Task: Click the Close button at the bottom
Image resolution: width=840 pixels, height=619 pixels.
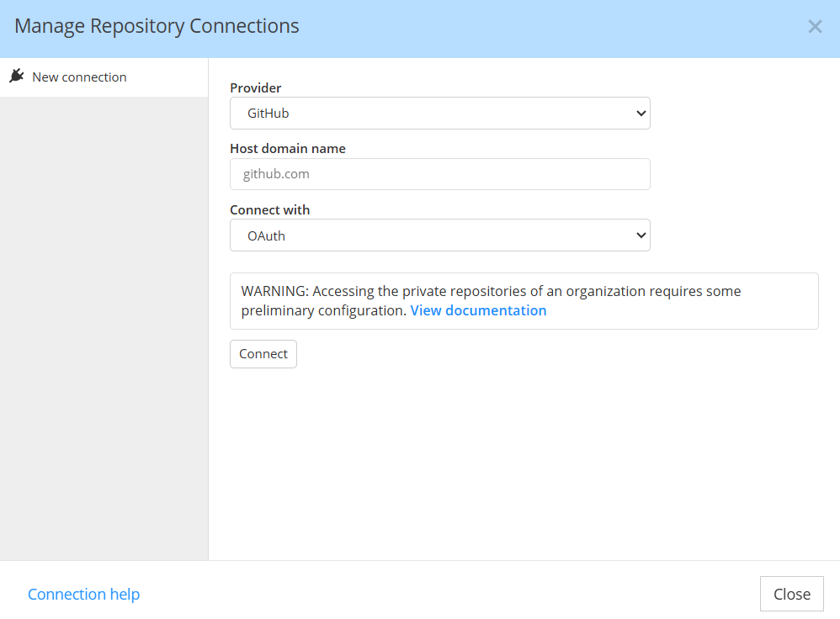Action: coord(791,594)
